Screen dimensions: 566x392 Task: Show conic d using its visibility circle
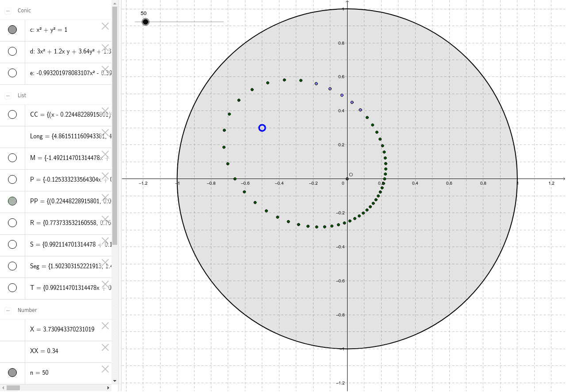click(12, 51)
